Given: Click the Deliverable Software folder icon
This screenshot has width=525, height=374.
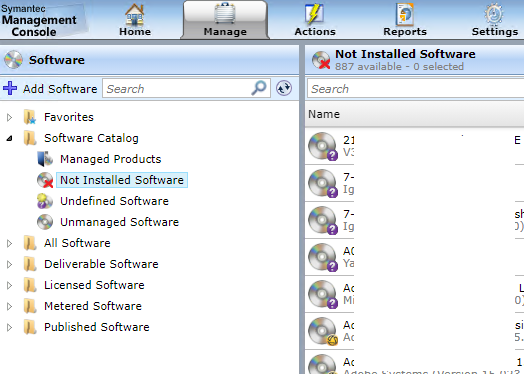Looking at the screenshot, I should 30,264.
